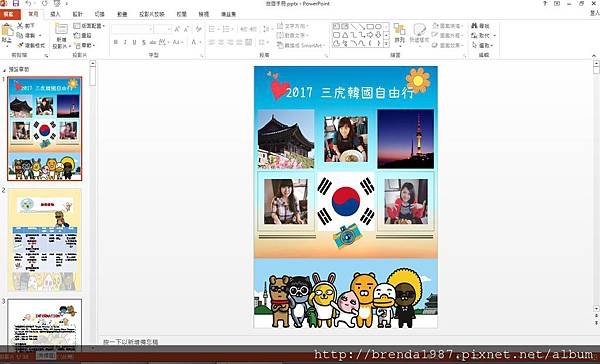This screenshot has width=600, height=364.
Task: Click the Find binoculars button
Action: pyautogui.click(x=480, y=26)
